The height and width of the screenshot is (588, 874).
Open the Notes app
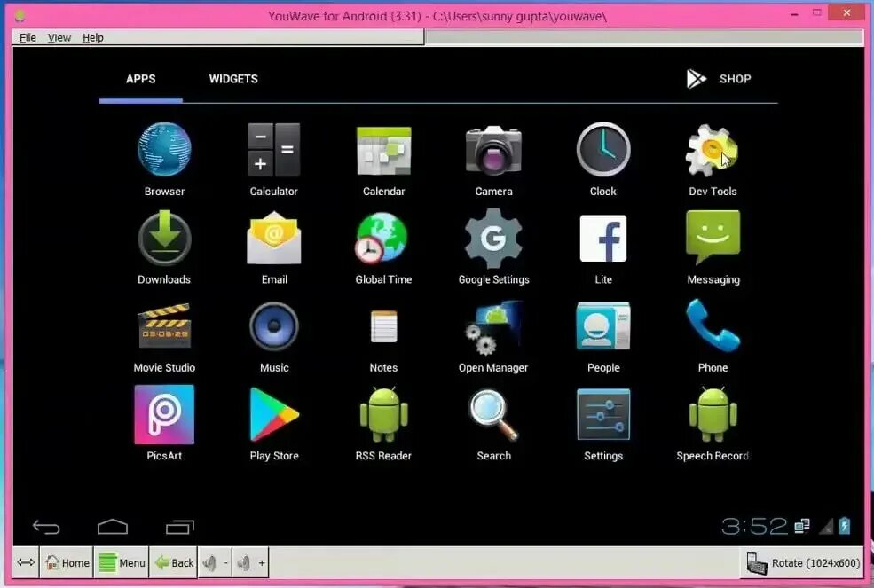(383, 326)
